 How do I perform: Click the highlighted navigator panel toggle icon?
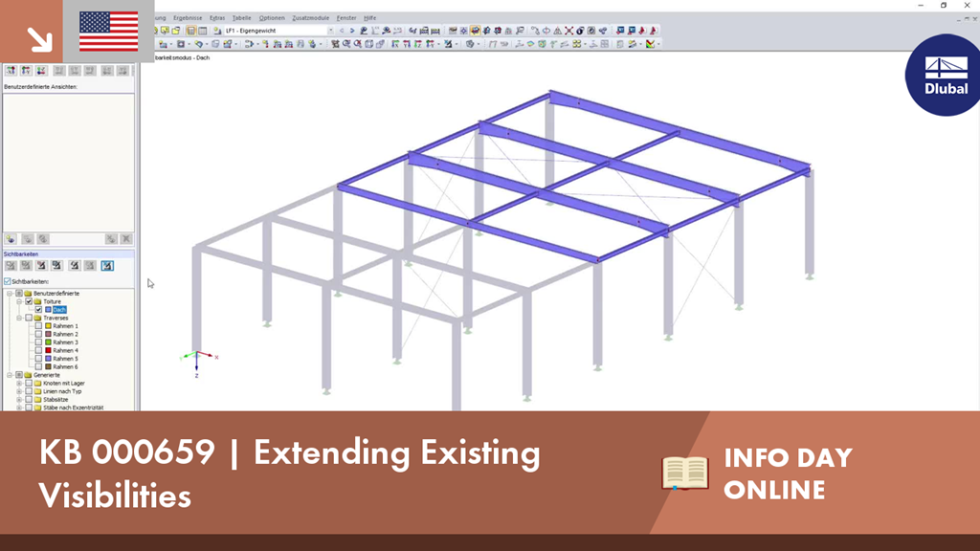191,31
